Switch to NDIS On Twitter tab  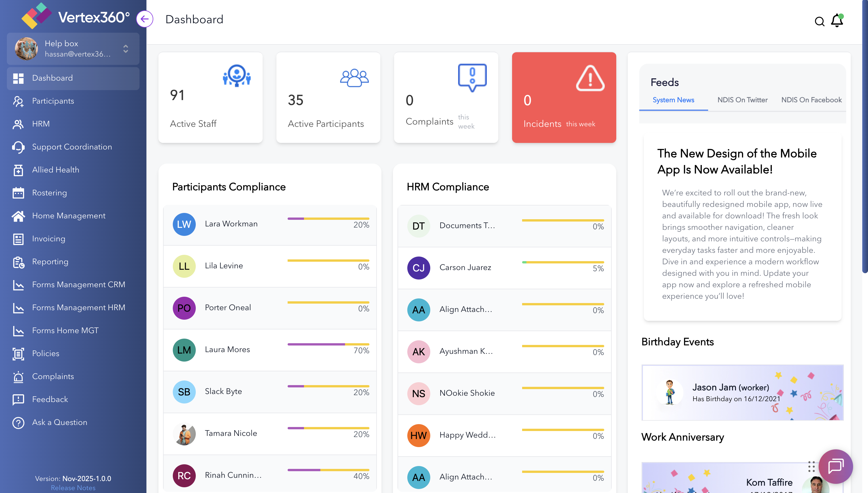click(742, 100)
